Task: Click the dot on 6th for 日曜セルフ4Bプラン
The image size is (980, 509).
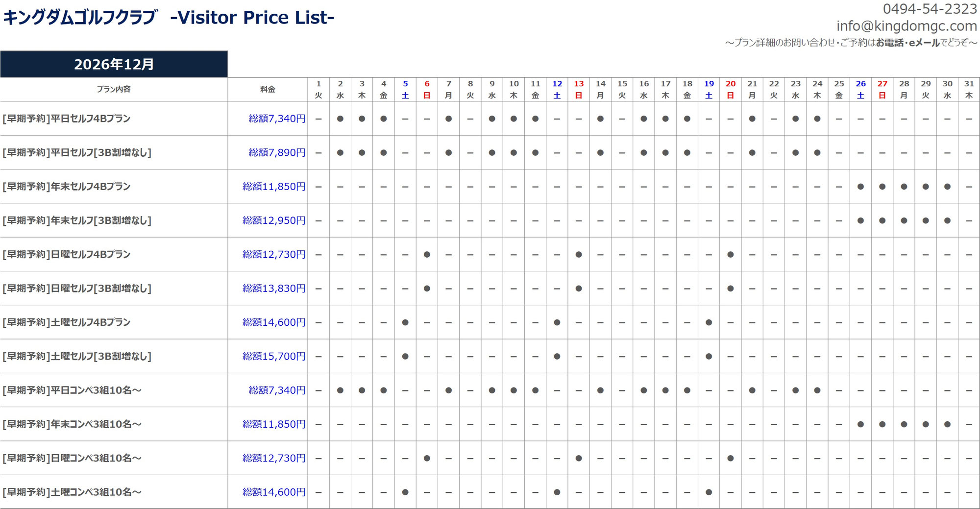Action: pos(427,254)
